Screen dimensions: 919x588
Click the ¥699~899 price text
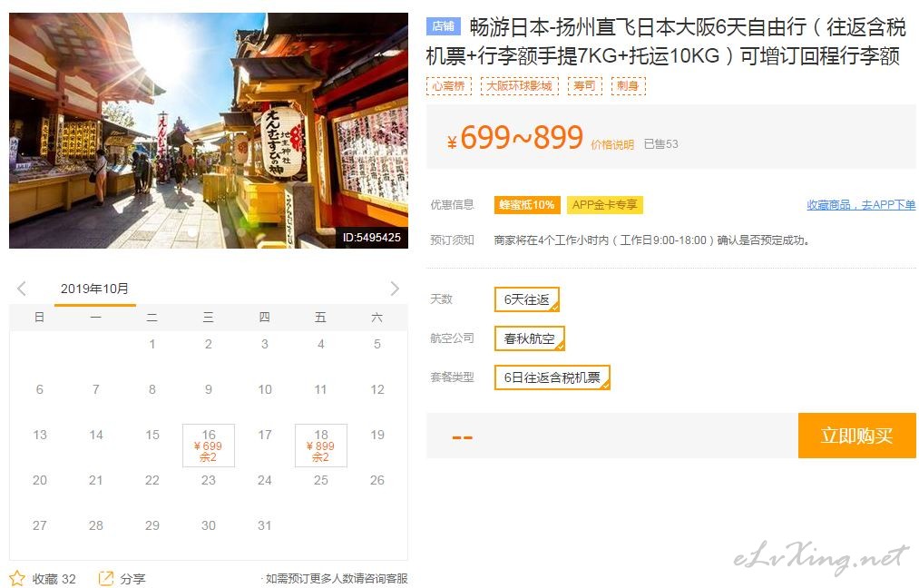[515, 138]
